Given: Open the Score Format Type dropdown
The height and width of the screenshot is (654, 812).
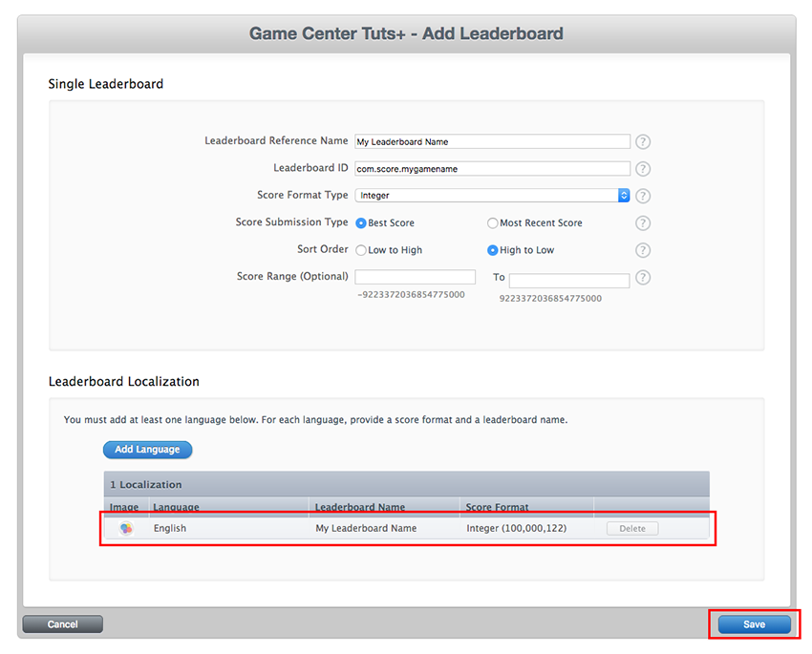Looking at the screenshot, I should (492, 196).
